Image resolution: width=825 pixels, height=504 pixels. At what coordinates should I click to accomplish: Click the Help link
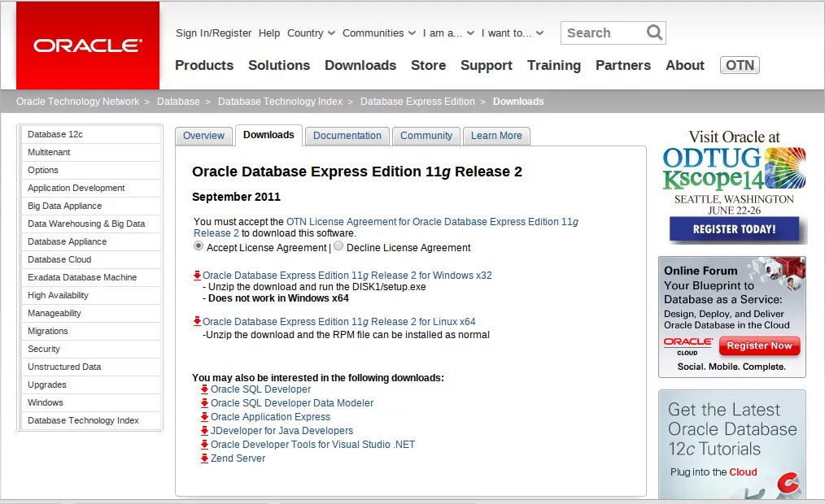tap(269, 33)
